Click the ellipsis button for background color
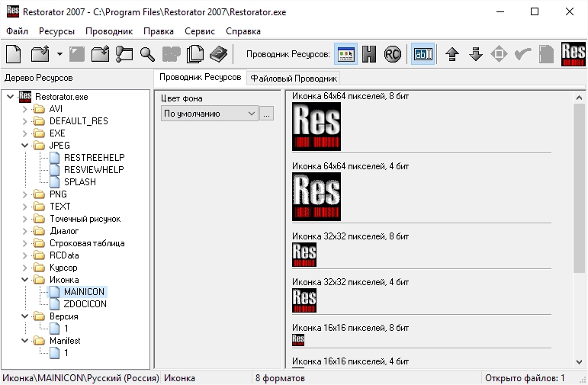Image resolution: width=588 pixels, height=385 pixels. (x=266, y=114)
